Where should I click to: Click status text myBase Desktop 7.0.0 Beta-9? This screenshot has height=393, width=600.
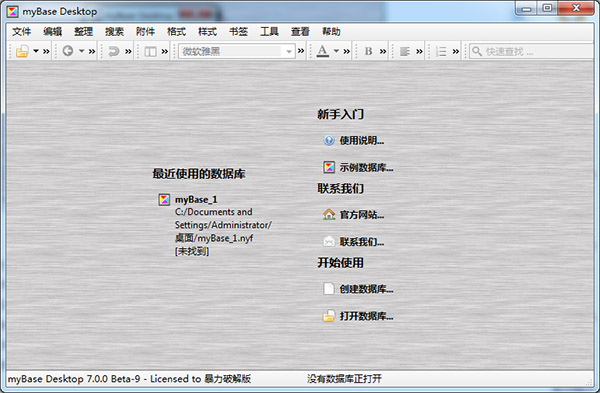tap(74, 379)
